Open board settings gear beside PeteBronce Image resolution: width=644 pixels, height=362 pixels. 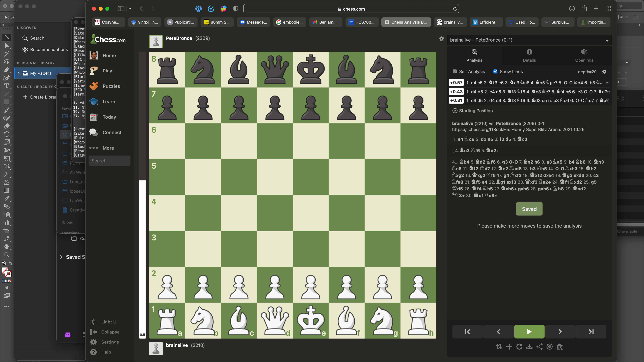tap(442, 39)
